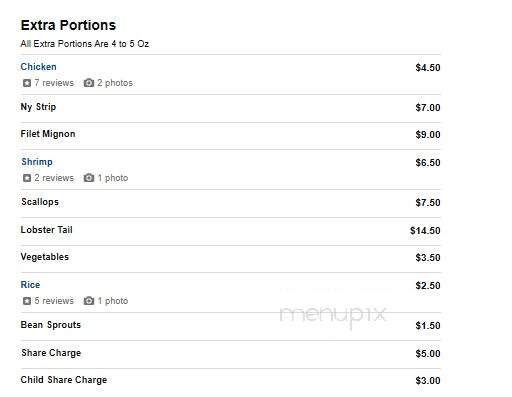The image size is (512, 397).
Task: Click the $14.50 Lobster Tail price
Action: [x=425, y=231]
